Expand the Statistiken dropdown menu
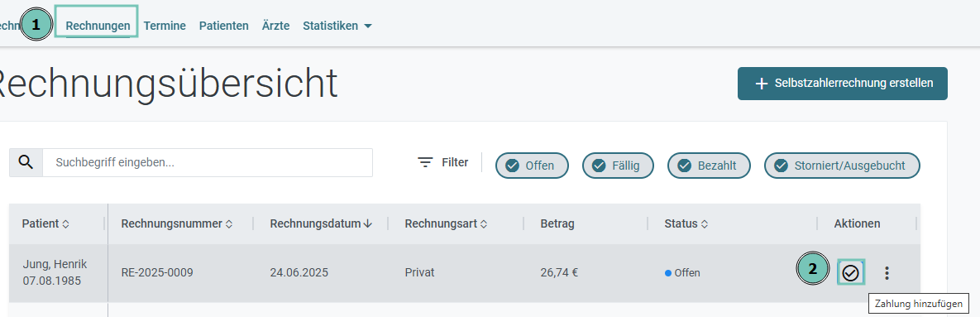This screenshot has height=317, width=980. coord(337,26)
